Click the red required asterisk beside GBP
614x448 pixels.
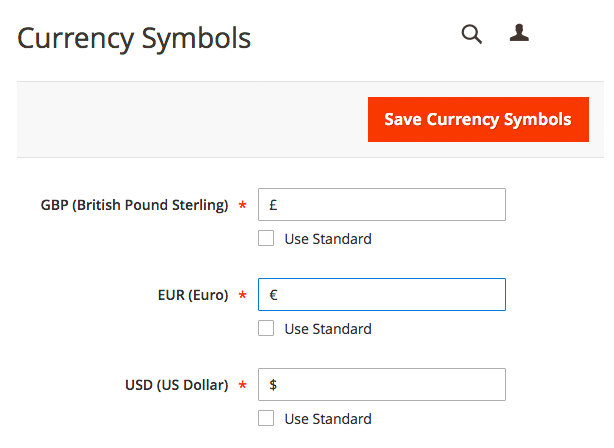click(x=242, y=207)
